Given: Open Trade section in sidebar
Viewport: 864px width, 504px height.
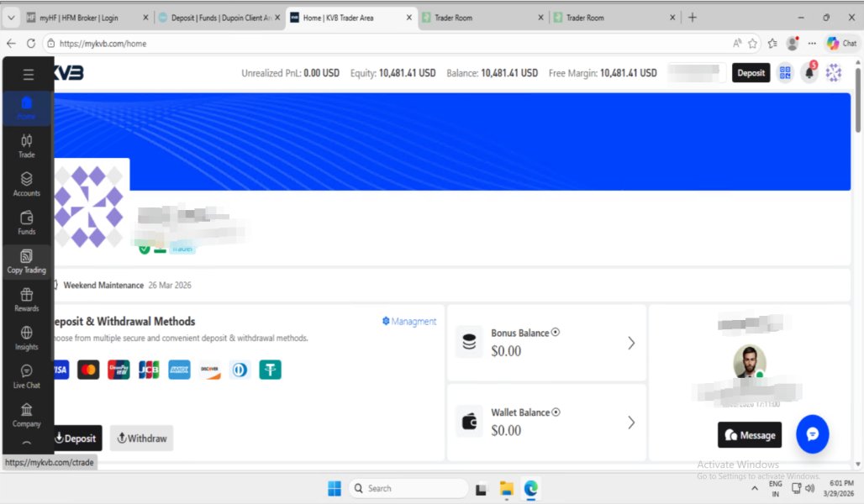Looking at the screenshot, I should (x=26, y=146).
